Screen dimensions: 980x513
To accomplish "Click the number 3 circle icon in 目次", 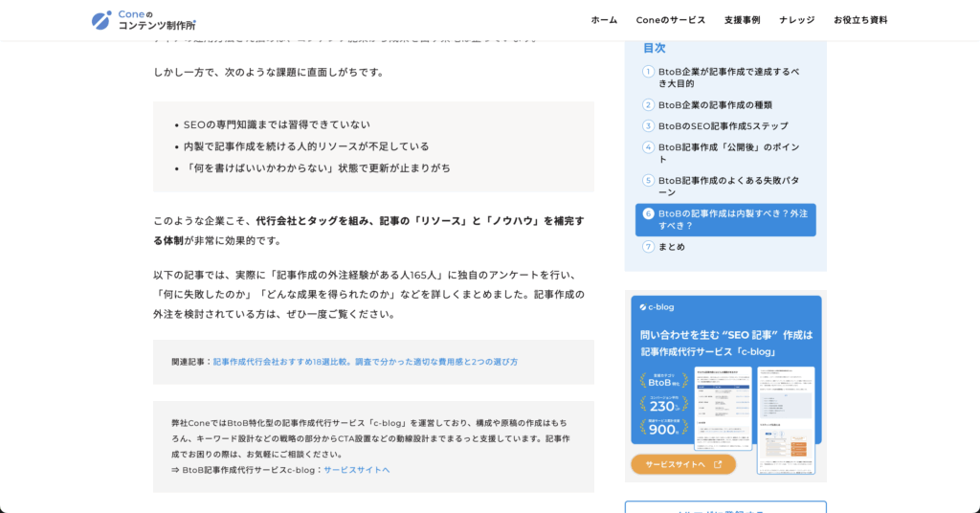I will tap(648, 126).
